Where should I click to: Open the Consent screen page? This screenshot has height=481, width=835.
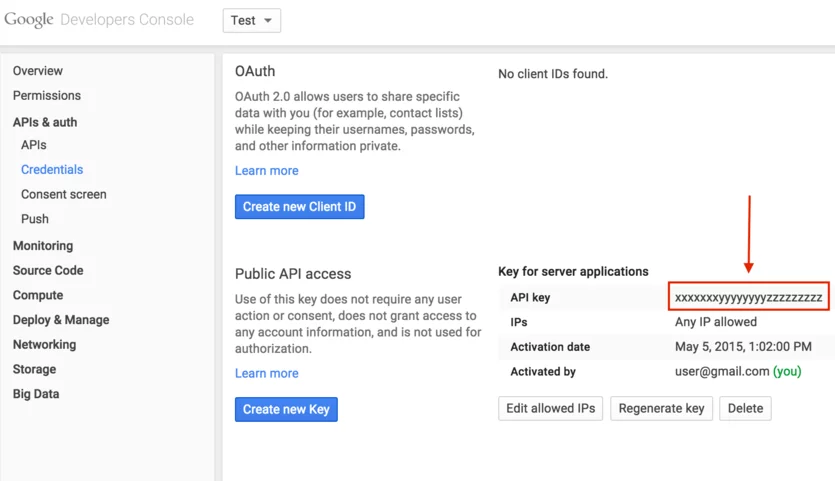tap(64, 194)
